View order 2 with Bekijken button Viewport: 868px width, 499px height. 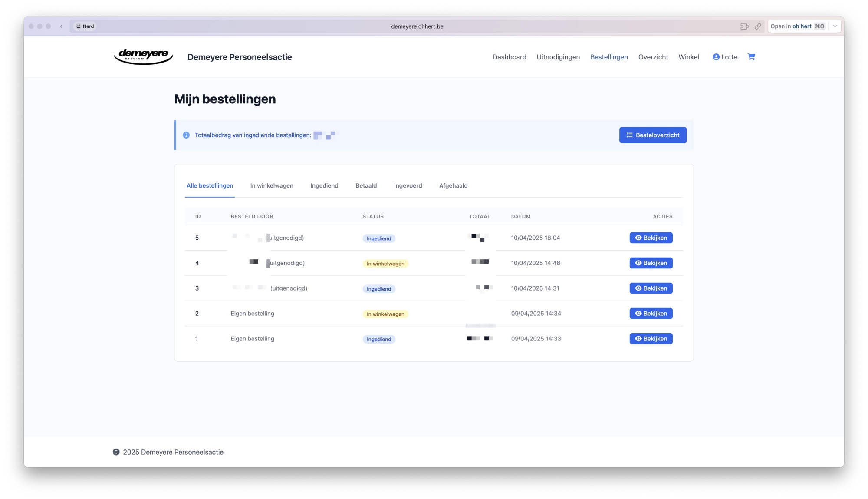click(x=651, y=314)
